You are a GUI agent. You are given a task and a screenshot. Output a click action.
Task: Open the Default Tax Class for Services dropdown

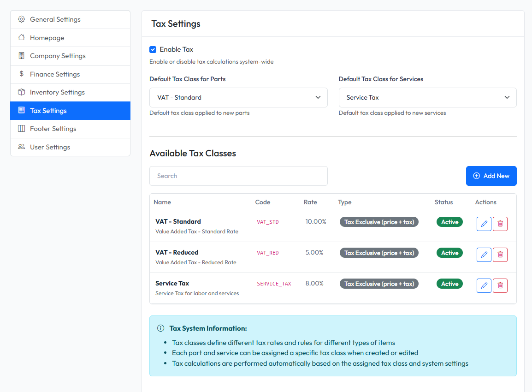point(427,97)
